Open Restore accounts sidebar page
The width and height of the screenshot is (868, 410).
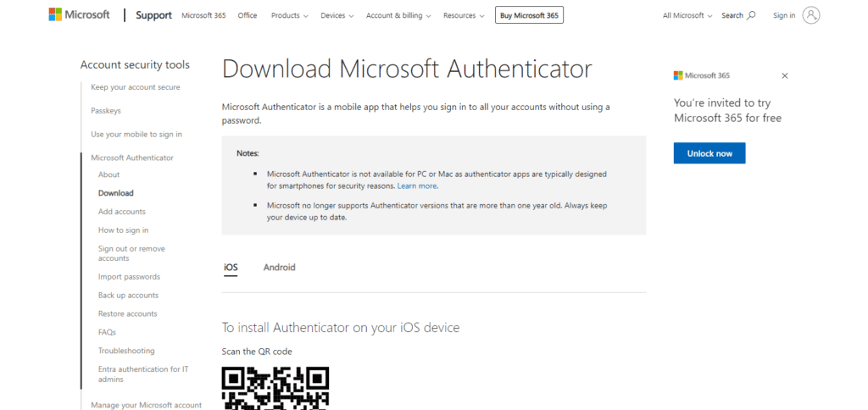(128, 313)
